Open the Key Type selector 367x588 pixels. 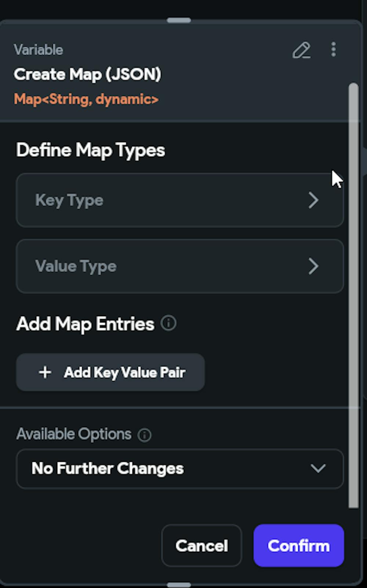tap(179, 200)
